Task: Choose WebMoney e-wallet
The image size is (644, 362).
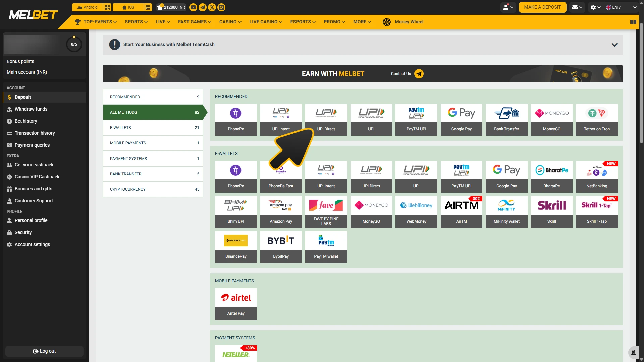Action: click(x=416, y=212)
